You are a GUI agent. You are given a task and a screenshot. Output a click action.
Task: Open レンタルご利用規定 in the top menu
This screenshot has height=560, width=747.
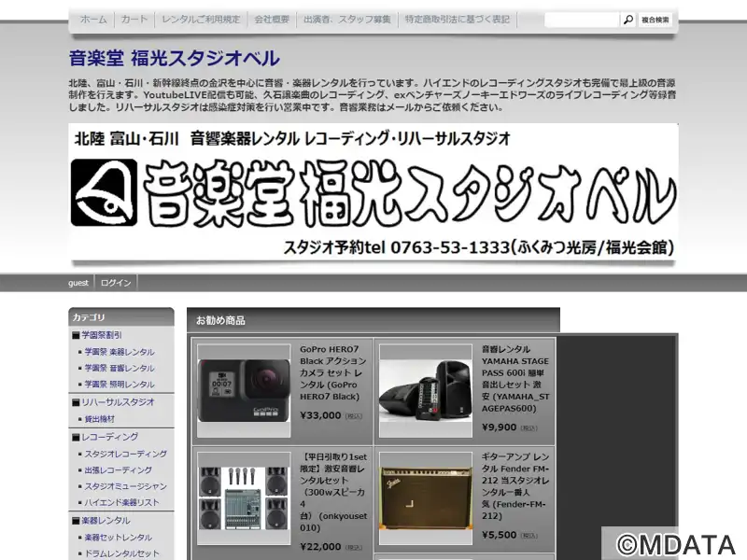click(x=201, y=20)
